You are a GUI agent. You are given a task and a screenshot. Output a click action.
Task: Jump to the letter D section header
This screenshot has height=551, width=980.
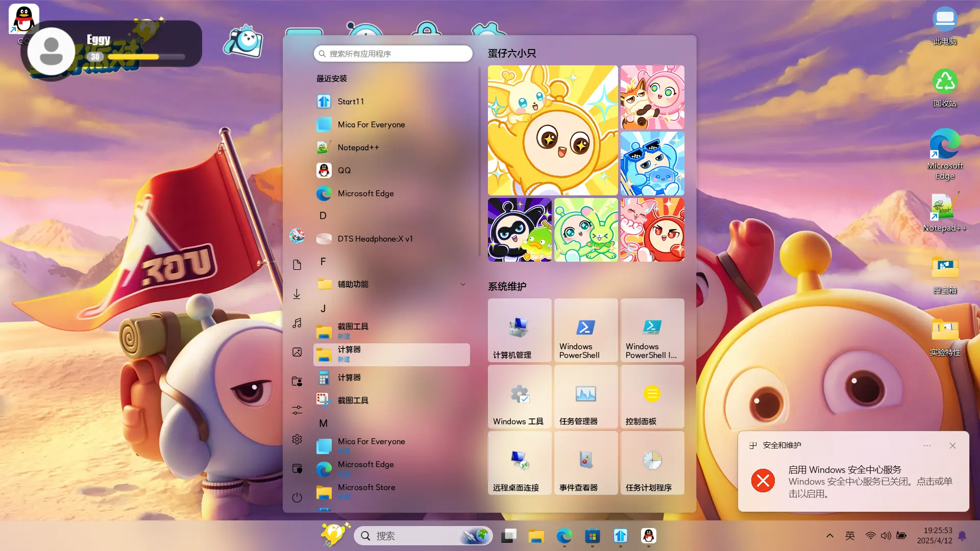[323, 216]
